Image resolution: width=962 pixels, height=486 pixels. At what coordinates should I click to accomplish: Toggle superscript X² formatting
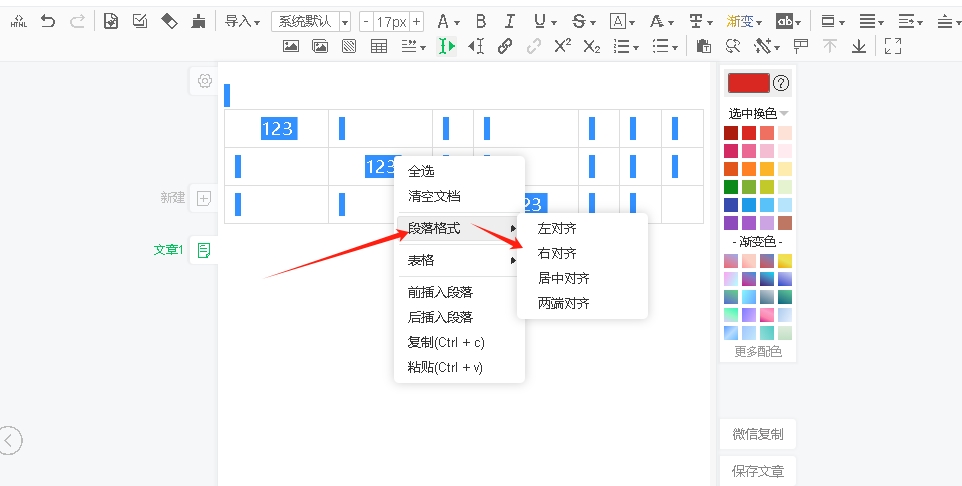[563, 46]
